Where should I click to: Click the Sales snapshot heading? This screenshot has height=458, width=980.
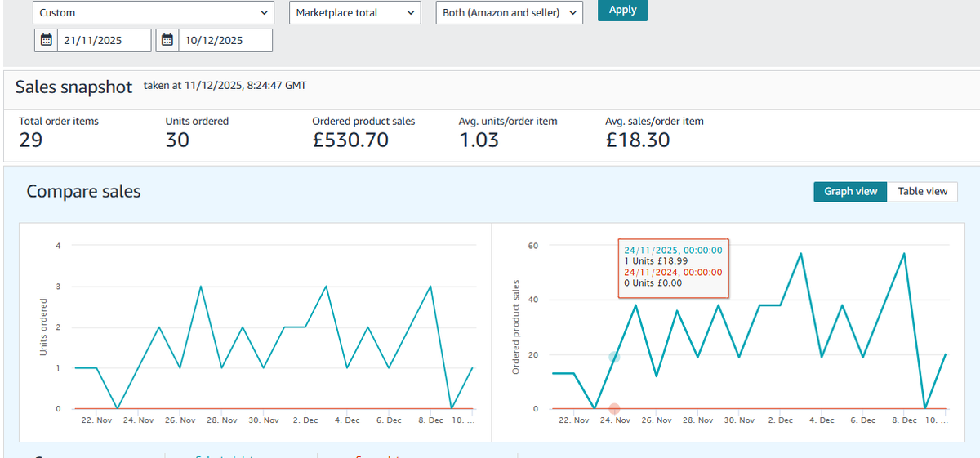tap(73, 87)
